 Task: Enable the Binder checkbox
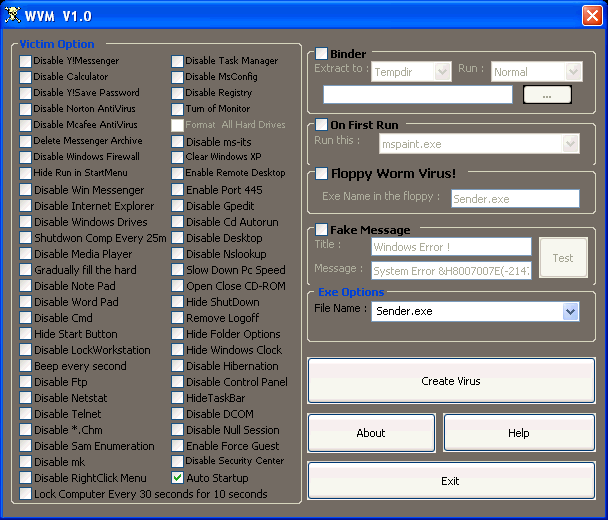pos(322,54)
